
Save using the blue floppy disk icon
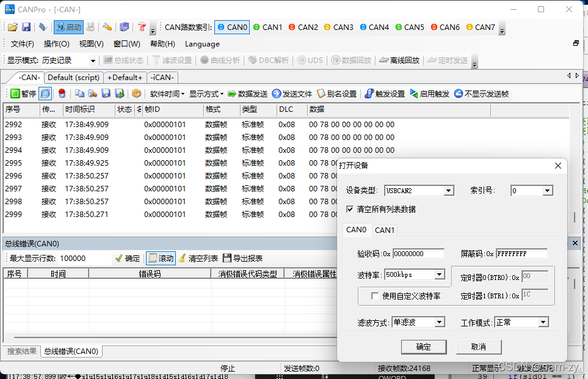click(26, 27)
